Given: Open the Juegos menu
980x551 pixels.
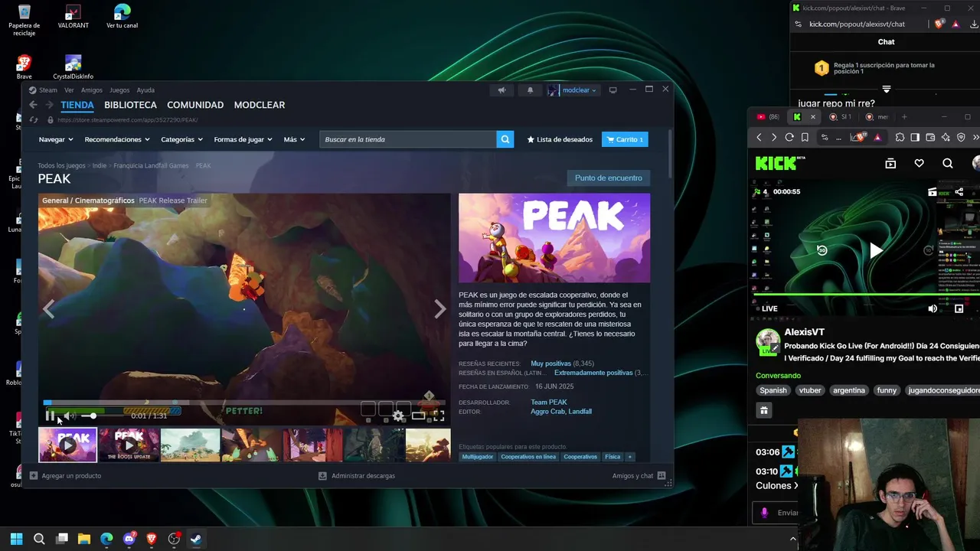Looking at the screenshot, I should 119,90.
